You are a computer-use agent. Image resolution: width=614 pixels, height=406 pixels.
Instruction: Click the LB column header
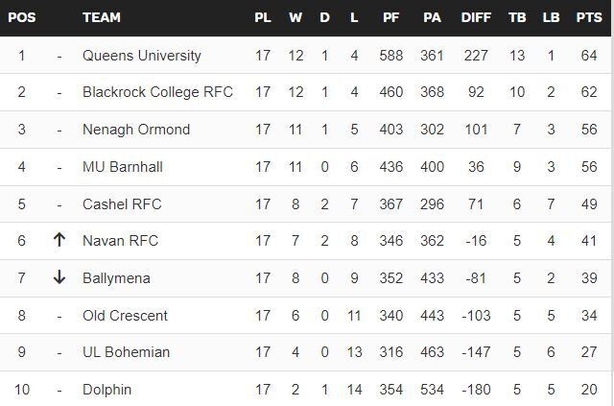(x=551, y=18)
